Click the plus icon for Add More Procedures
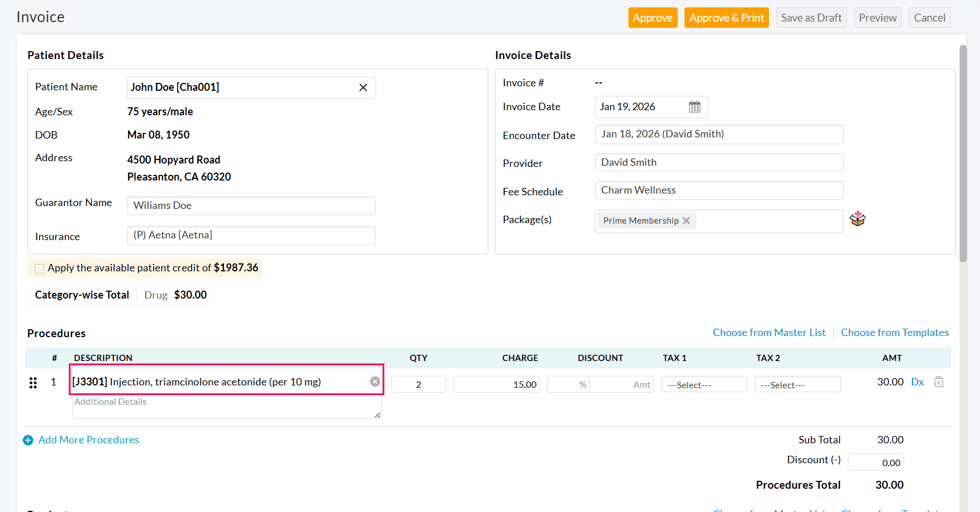The image size is (980, 512). 28,440
